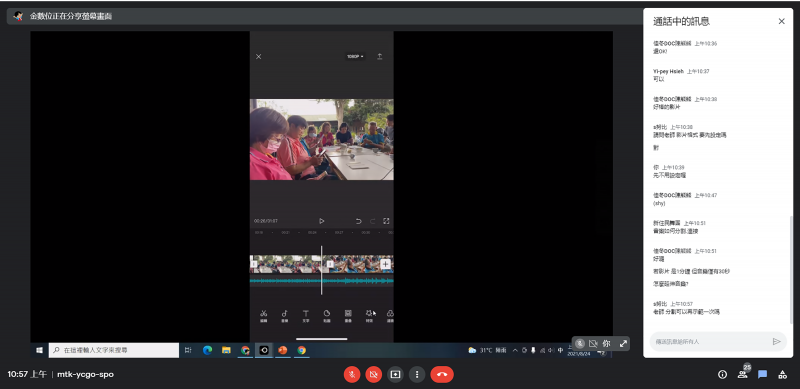
Task: Unmute the microphone in Meet
Action: [x=352, y=374]
